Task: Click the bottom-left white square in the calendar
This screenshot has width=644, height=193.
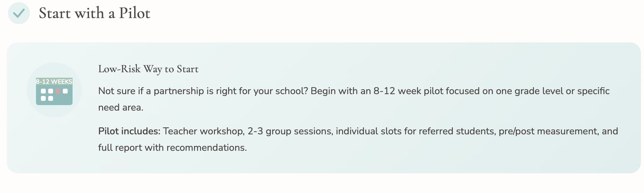Action: point(44,98)
